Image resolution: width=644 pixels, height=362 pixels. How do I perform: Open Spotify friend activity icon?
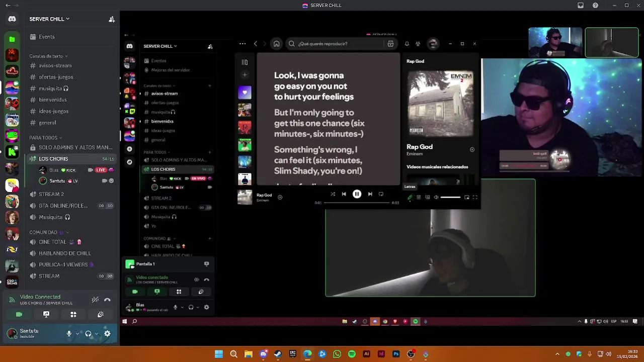point(418,44)
